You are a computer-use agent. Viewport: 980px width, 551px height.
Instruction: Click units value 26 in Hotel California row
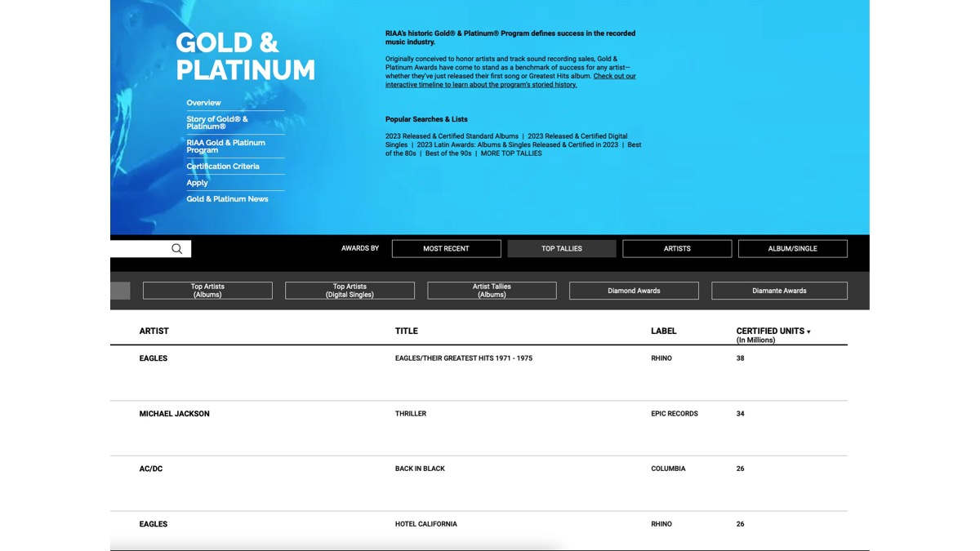coord(741,524)
